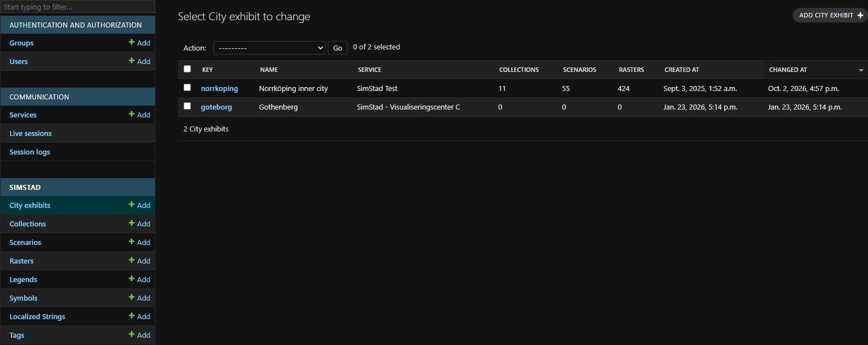Open the City exhibits link in sidebar

click(x=30, y=206)
